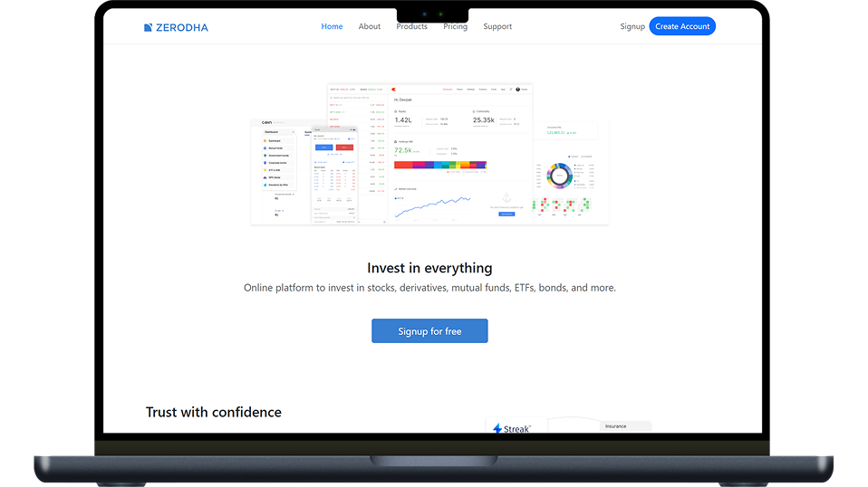
Task: Click the Create Account button
Action: [x=682, y=26]
